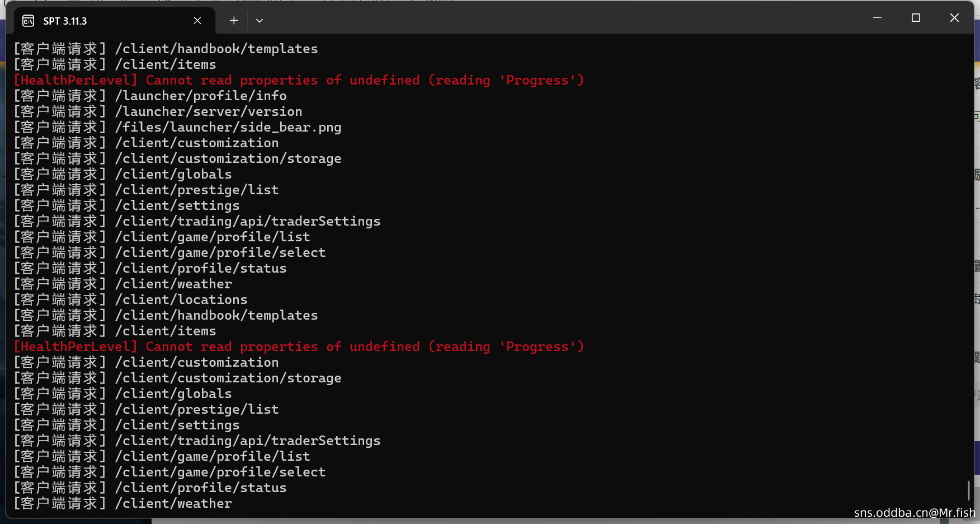Maximize the terminal window

coord(916,18)
